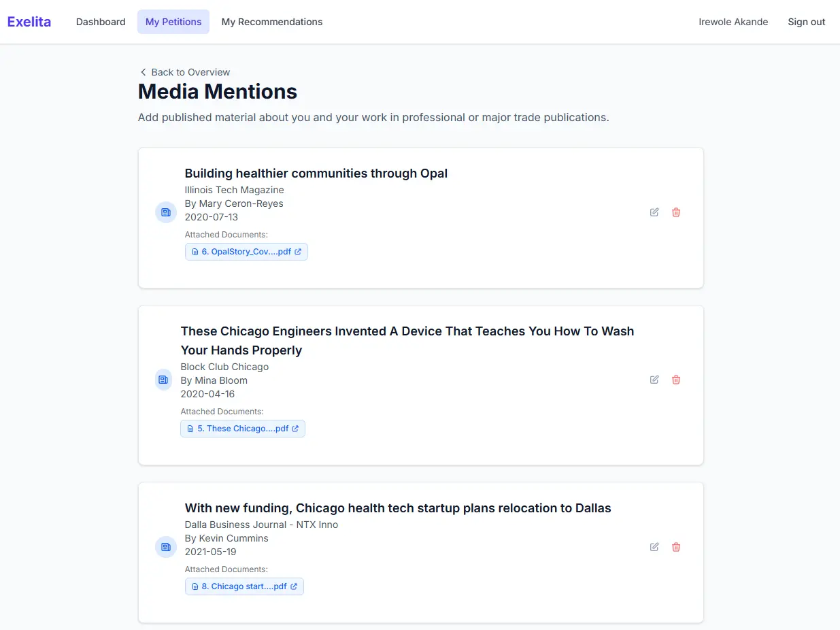The width and height of the screenshot is (840, 630).
Task: Click the Dallas relocation article title
Action: 398,508
